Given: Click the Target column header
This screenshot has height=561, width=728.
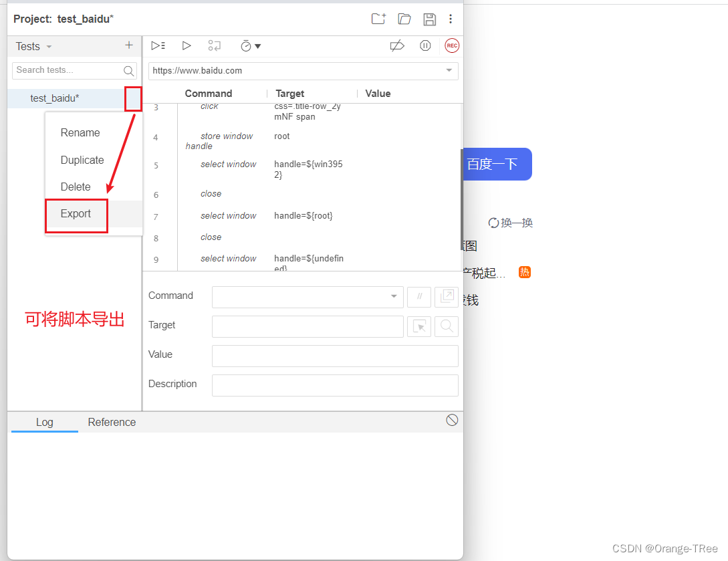Looking at the screenshot, I should point(289,94).
